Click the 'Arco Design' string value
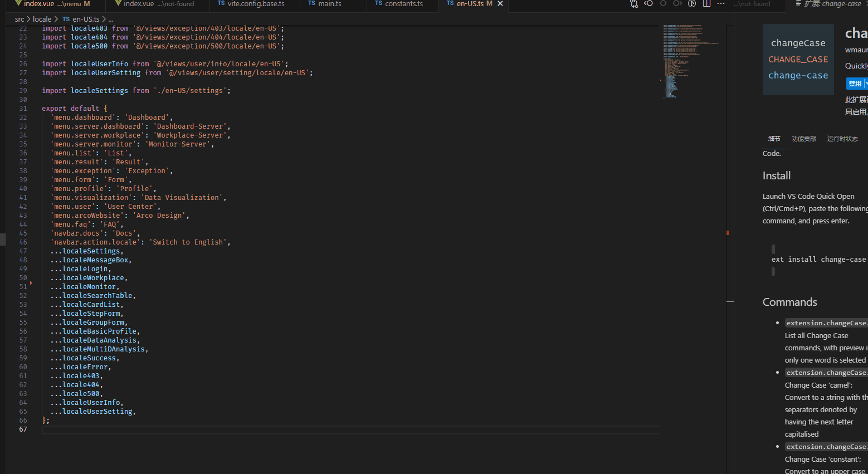The image size is (868, 474). click(159, 216)
